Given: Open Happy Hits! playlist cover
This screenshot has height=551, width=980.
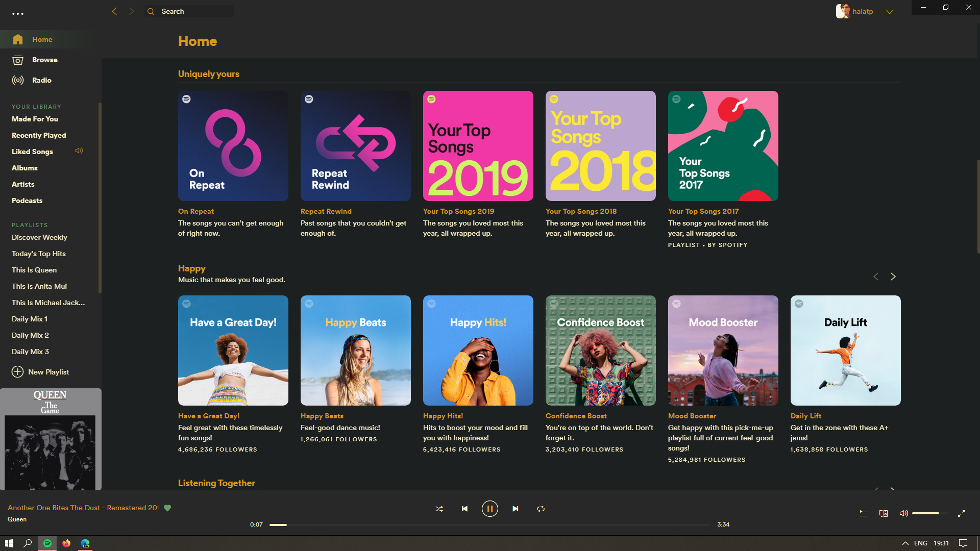Looking at the screenshot, I should coord(478,350).
